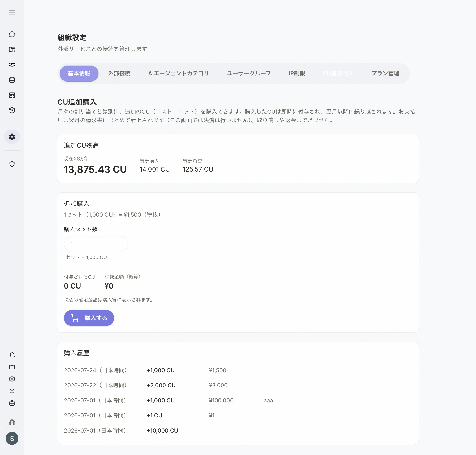Click the ¥1,500 amount in history

pyautogui.click(x=218, y=370)
